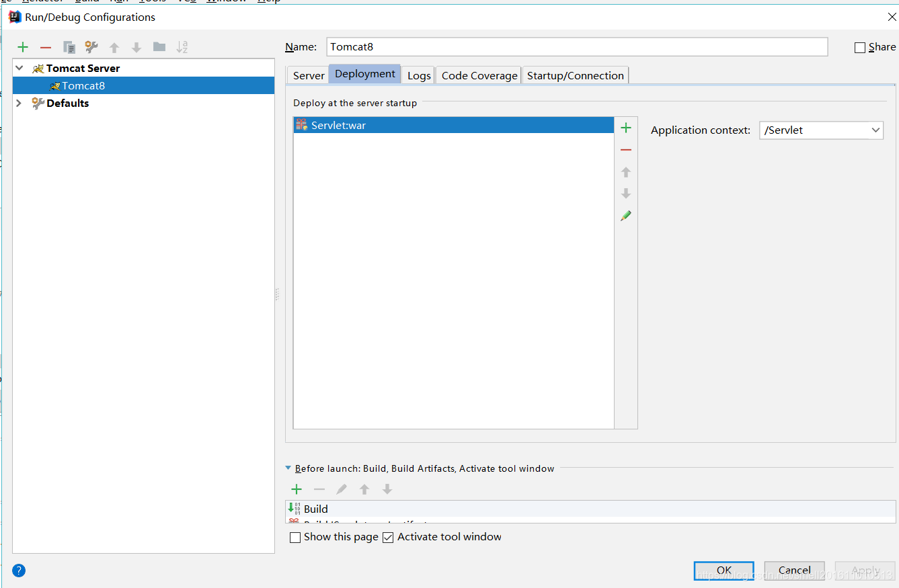This screenshot has height=588, width=899.
Task: Click the Servlet:war artifact icon
Action: pos(302,125)
